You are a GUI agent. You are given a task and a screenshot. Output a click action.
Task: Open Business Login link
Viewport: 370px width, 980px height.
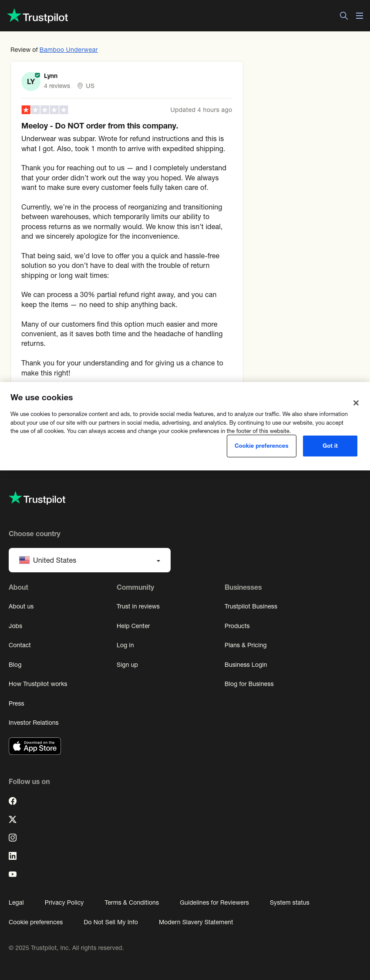(x=246, y=665)
